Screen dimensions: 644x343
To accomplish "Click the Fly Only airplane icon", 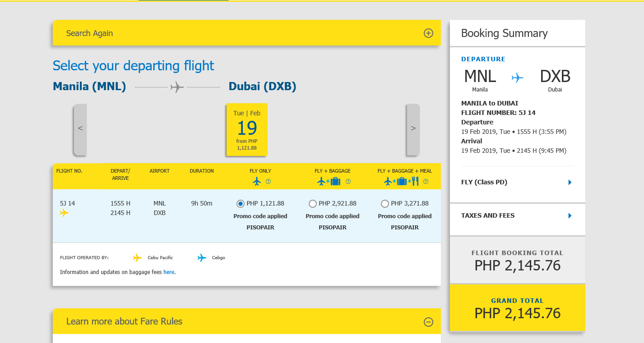I will coord(257,181).
